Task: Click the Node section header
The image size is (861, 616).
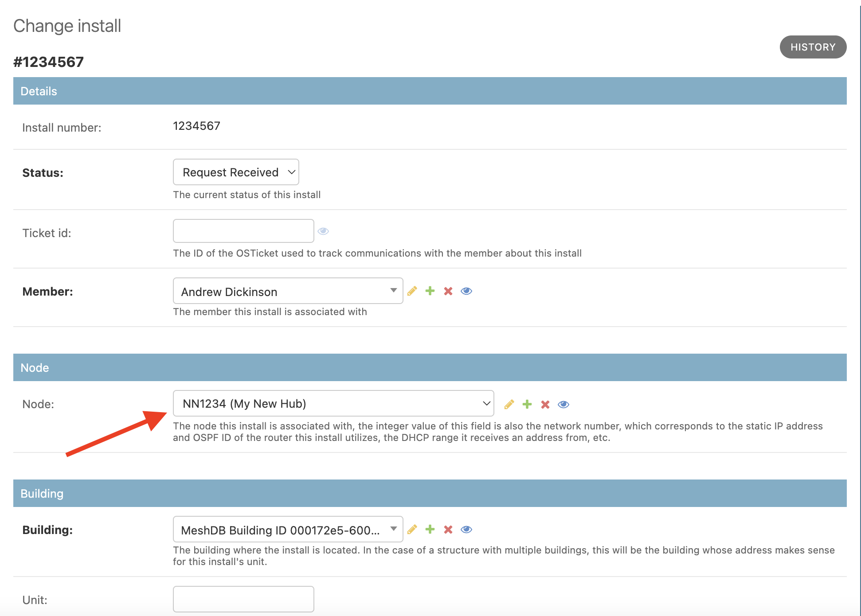Action: [x=430, y=367]
